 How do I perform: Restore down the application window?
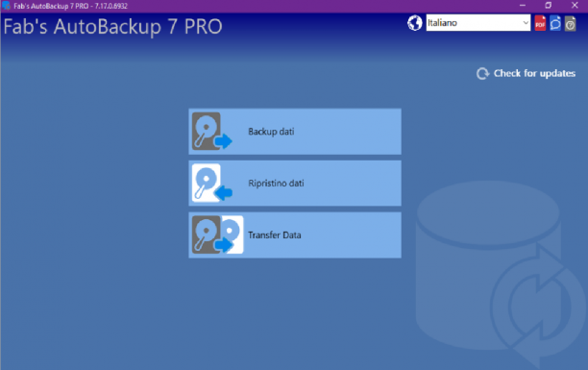(x=549, y=6)
